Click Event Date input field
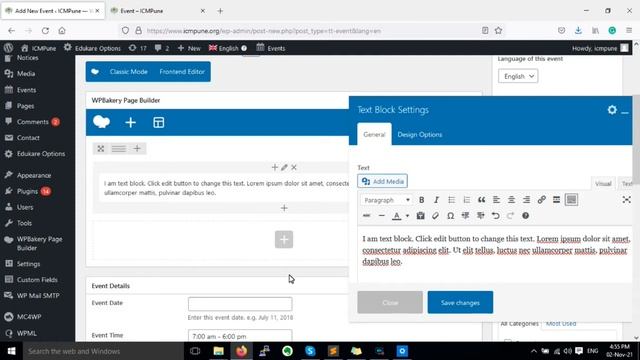The width and height of the screenshot is (640, 360). [x=240, y=304]
